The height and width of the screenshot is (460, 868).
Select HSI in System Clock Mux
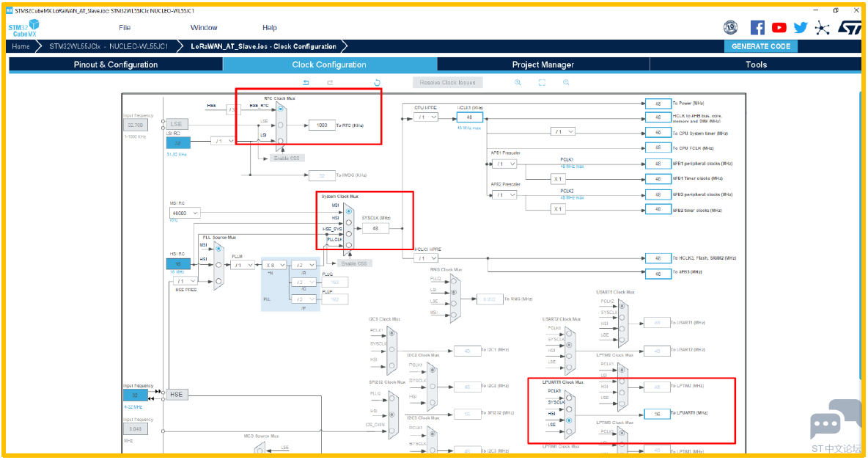coord(349,222)
